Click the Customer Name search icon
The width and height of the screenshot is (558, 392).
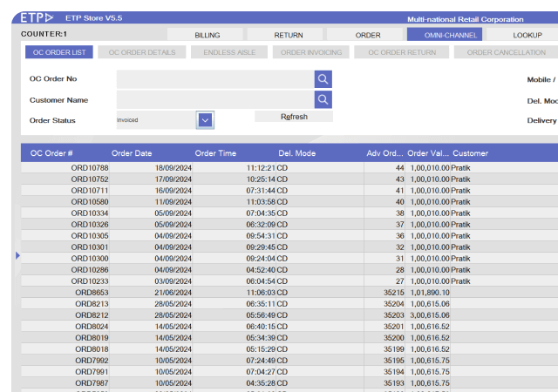(323, 99)
